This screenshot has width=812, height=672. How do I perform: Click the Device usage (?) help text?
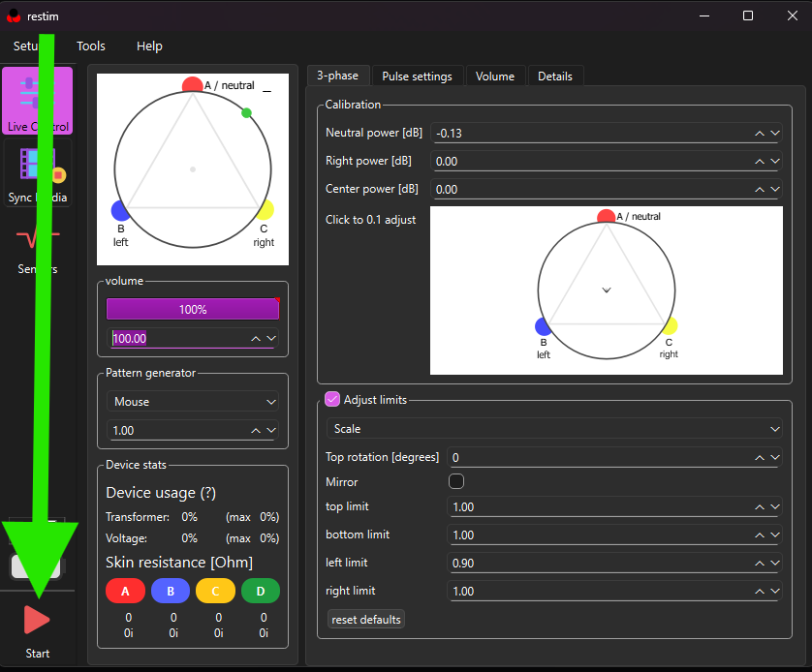click(161, 493)
